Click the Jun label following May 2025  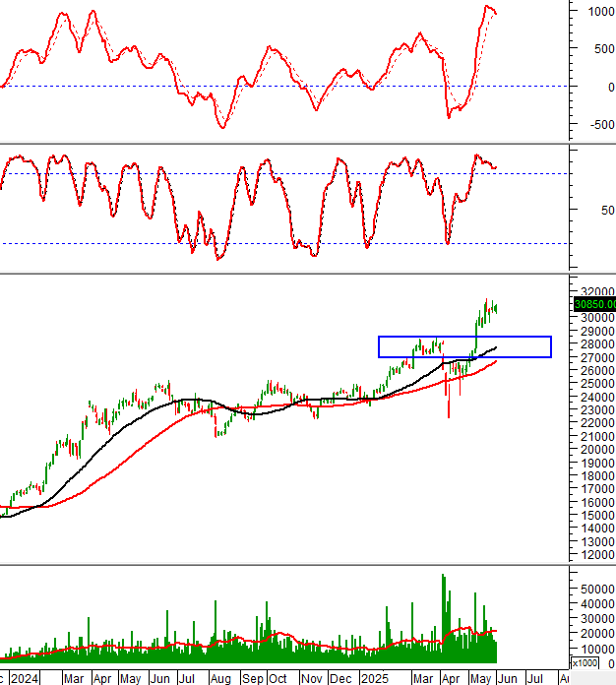point(507,679)
